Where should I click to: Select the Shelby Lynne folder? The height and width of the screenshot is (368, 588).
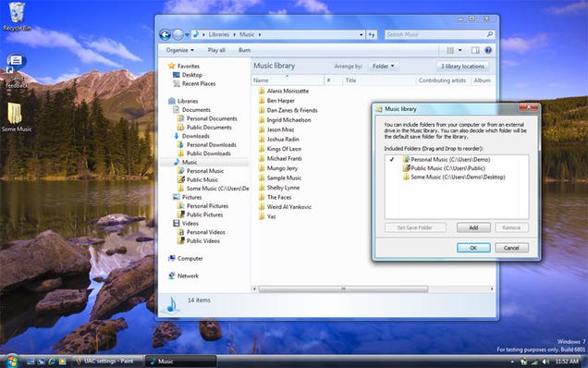[x=278, y=188]
